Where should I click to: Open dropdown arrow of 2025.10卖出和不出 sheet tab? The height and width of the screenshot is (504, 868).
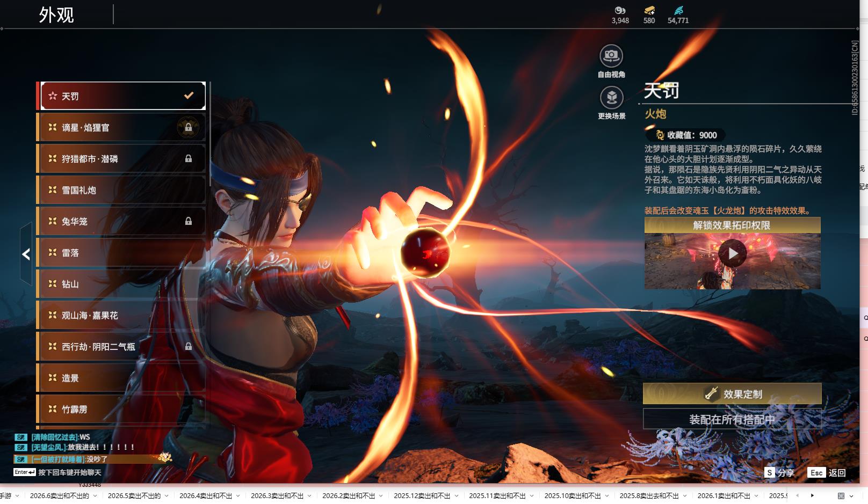607,496
